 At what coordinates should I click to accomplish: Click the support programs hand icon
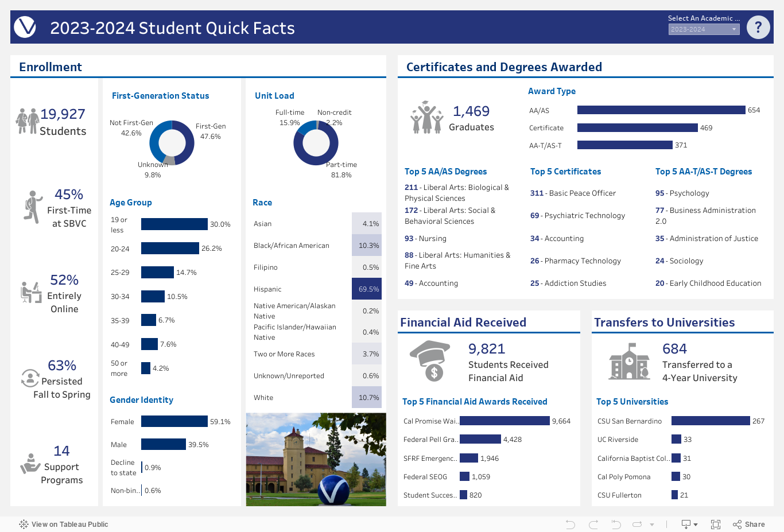30,464
